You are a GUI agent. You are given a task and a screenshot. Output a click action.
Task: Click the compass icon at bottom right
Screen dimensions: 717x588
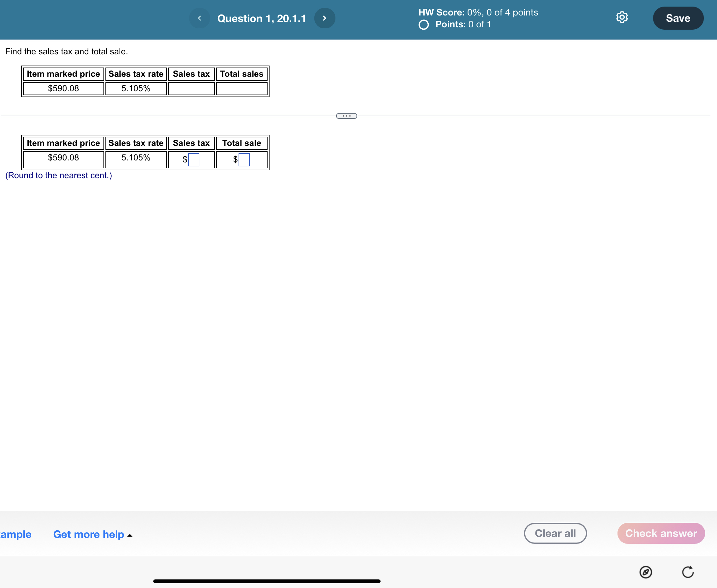tap(645, 573)
